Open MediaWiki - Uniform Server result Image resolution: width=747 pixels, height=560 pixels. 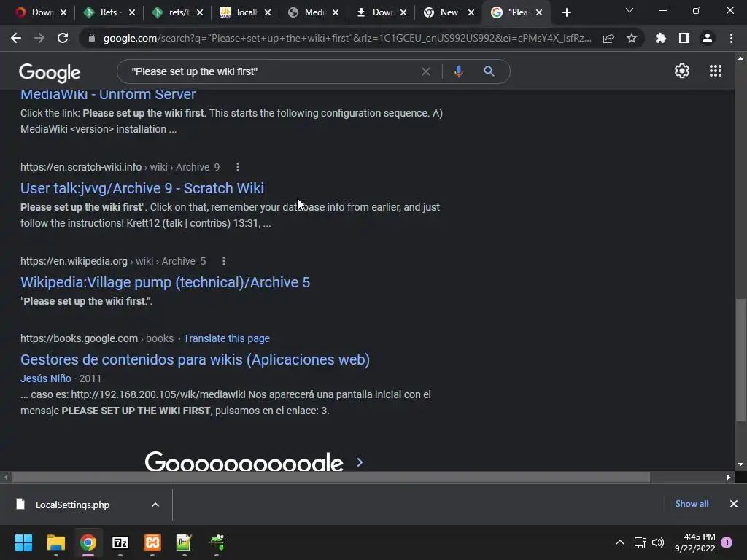click(x=108, y=94)
